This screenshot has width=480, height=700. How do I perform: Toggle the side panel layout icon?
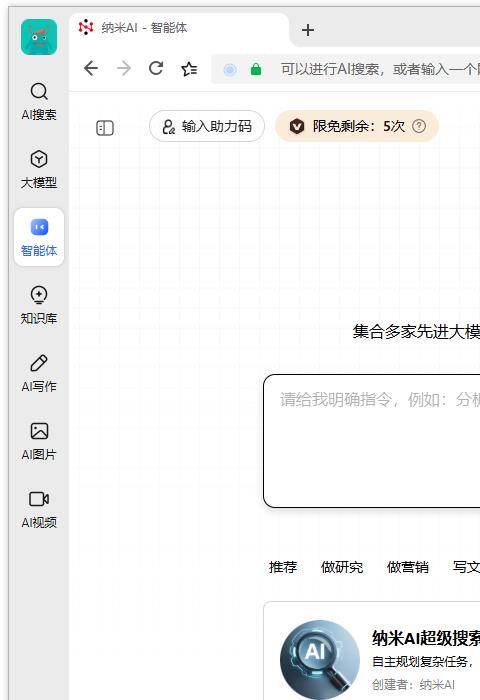click(105, 128)
